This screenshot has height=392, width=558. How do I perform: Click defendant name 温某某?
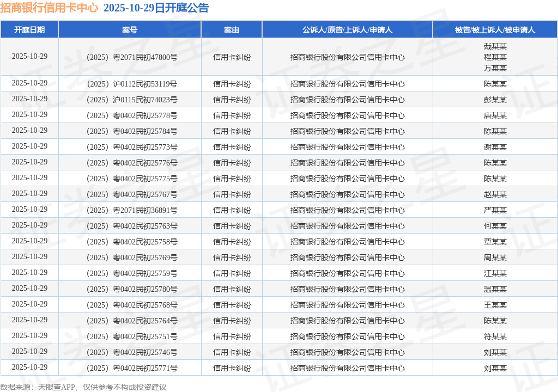point(495,289)
